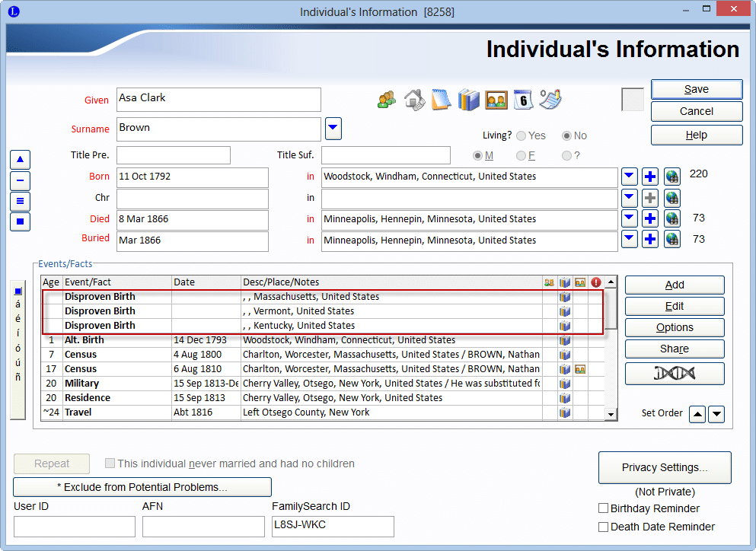This screenshot has height=551, width=756.
Task: Click source icon on Massachusetts Disproven Birth row
Action: click(x=565, y=297)
